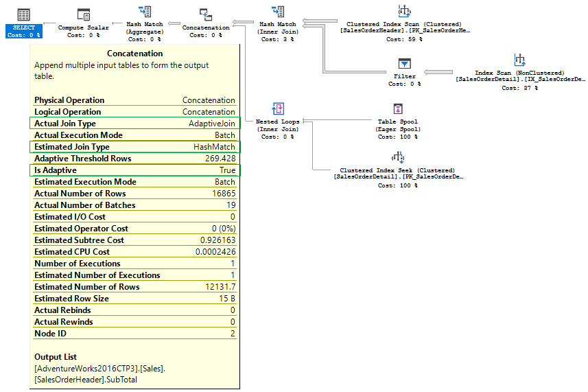Click the Concatenation operator icon
This screenshot has width=588, height=392.
(x=205, y=14)
